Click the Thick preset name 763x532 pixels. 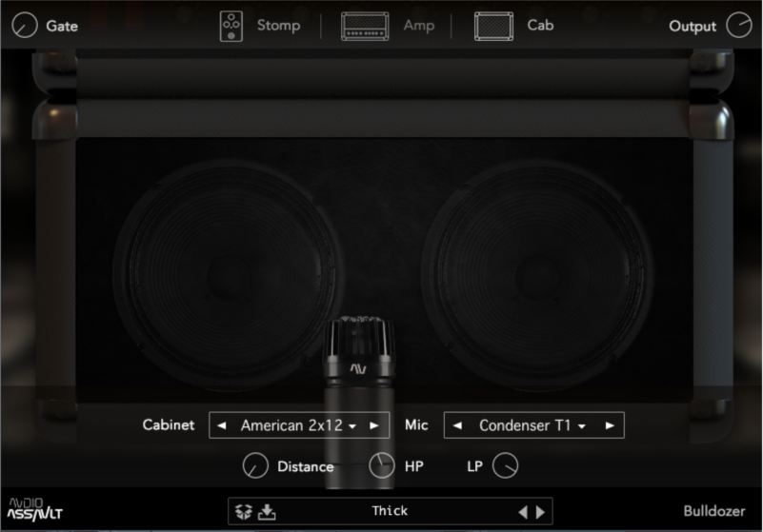point(390,511)
